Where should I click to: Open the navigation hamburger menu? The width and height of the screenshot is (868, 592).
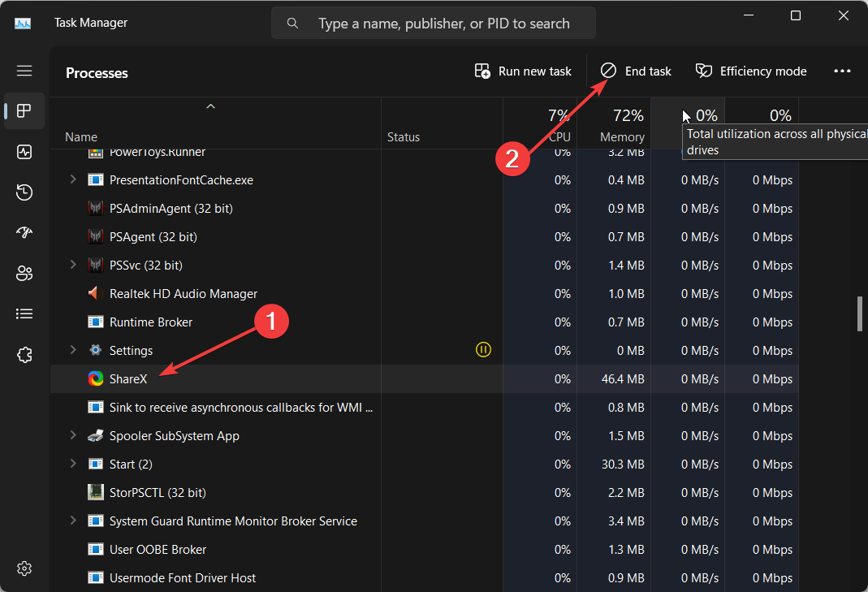click(24, 71)
